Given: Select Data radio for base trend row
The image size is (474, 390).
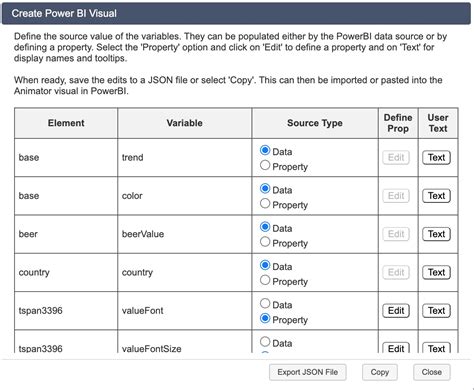Looking at the screenshot, I should 265,150.
